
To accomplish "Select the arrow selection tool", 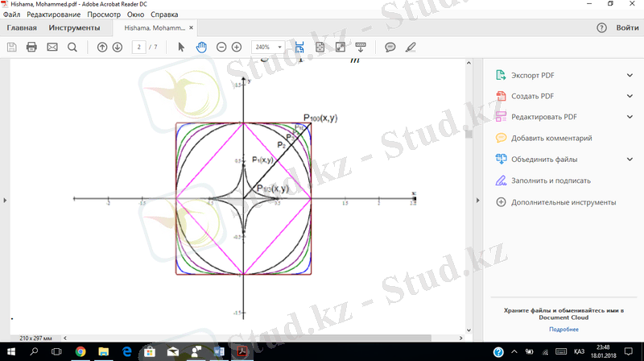I will point(181,47).
